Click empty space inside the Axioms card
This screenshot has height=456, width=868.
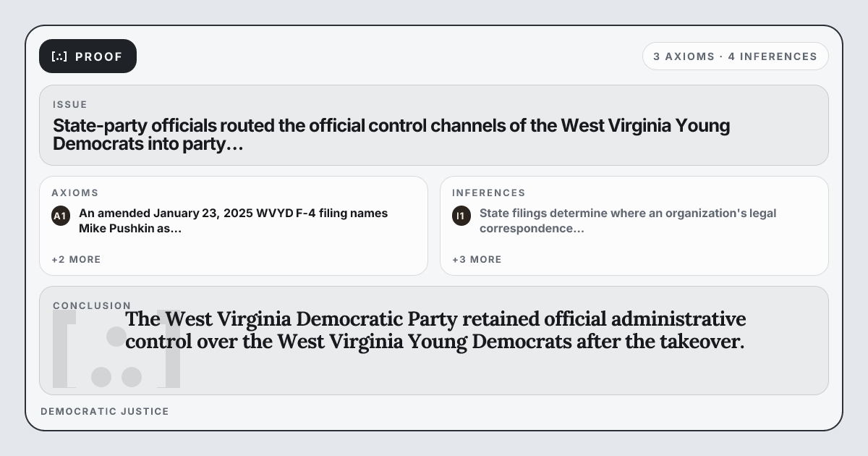click(x=289, y=253)
